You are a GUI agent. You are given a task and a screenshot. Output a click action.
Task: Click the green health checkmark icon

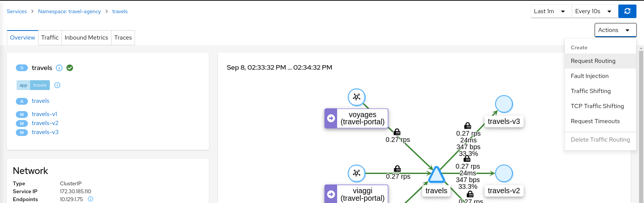click(70, 68)
